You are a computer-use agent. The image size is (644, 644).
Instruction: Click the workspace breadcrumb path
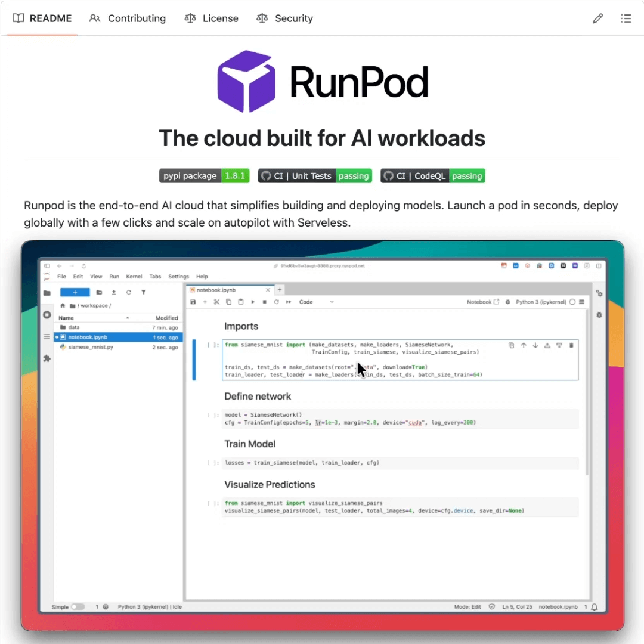tap(94, 305)
